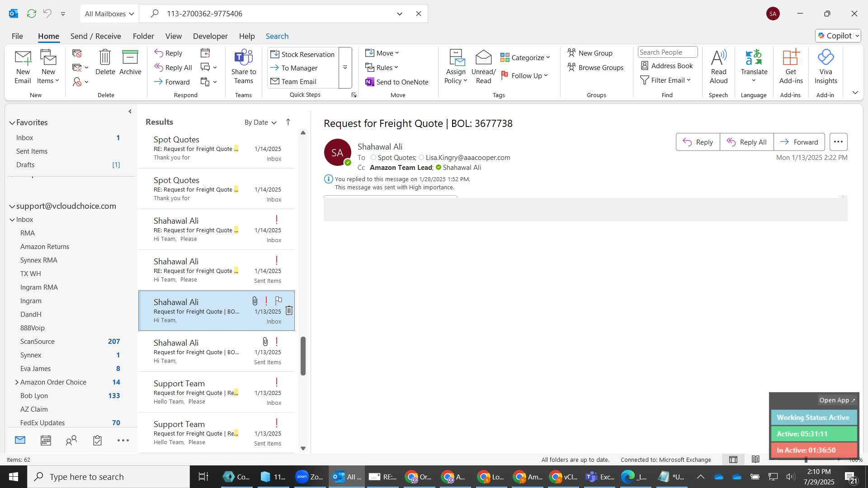Click the Viva Insights icon
The height and width of the screenshot is (488, 868).
826,66
